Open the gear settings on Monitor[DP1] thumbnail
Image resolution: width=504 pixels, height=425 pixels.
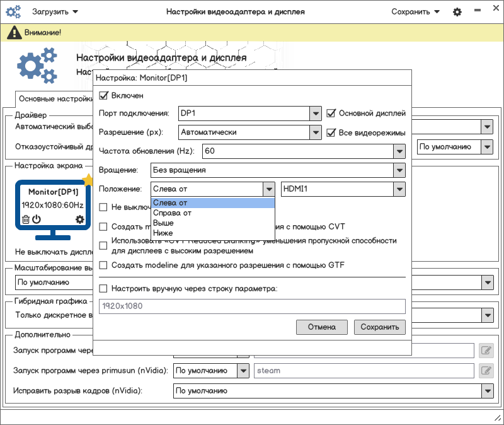pyautogui.click(x=79, y=219)
